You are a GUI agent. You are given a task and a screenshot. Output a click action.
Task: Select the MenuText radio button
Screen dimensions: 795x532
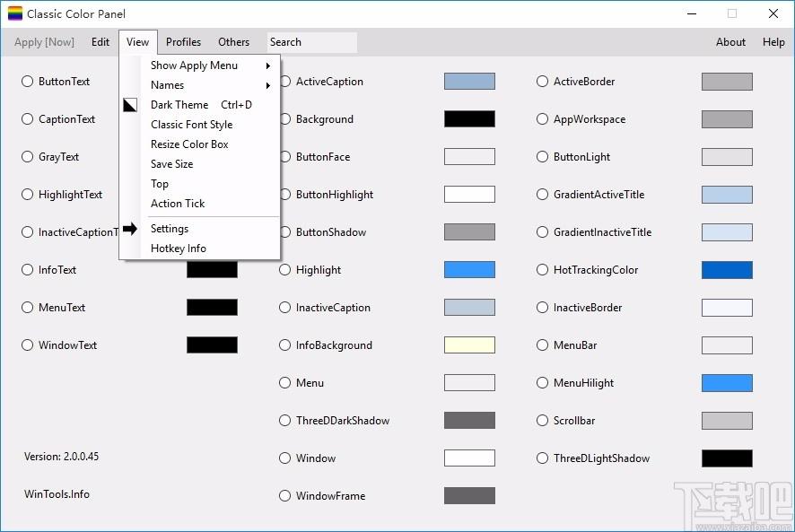click(28, 308)
